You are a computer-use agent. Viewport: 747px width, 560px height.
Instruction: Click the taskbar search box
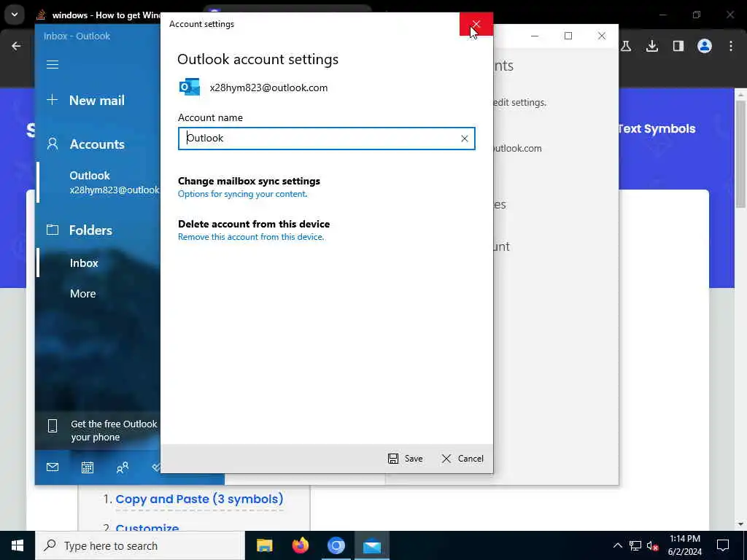(x=140, y=545)
